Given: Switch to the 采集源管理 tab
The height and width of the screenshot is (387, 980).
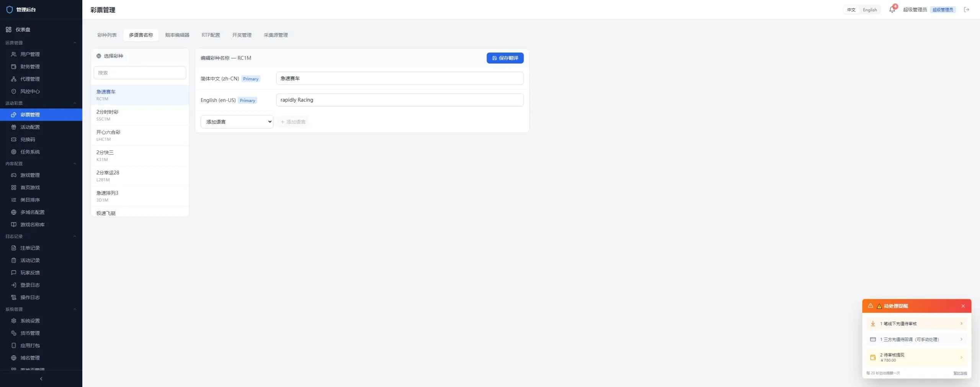Looking at the screenshot, I should coord(276,35).
